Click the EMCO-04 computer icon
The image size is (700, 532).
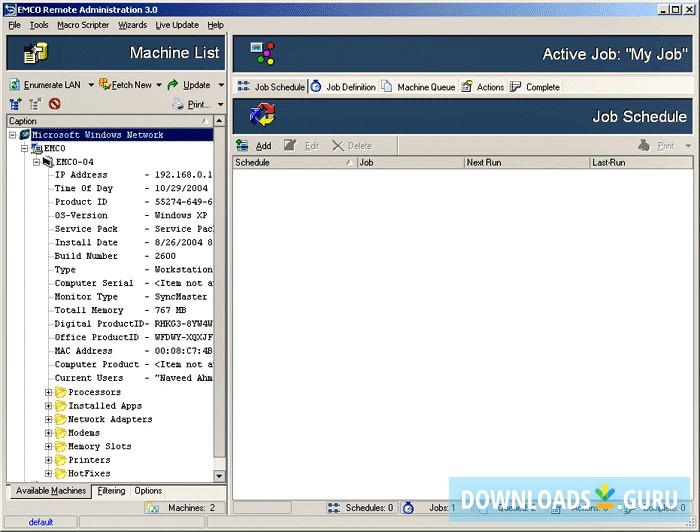(48, 162)
